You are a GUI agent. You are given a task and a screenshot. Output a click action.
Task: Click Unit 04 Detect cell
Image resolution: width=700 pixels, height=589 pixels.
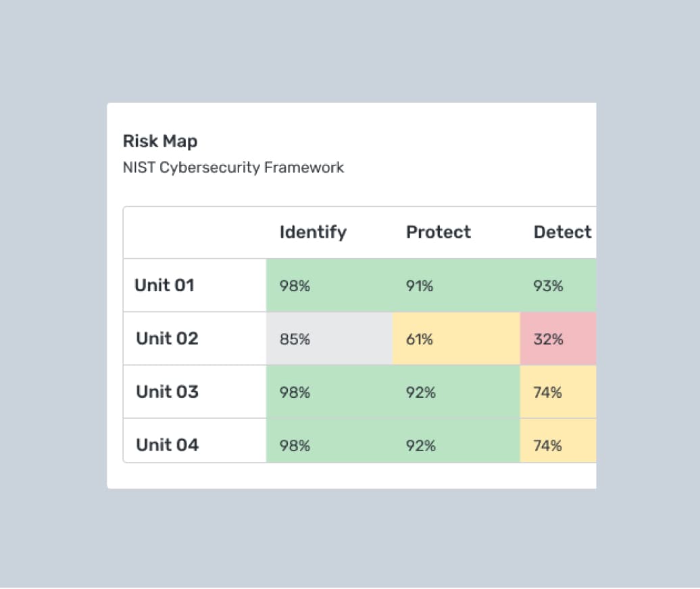pyautogui.click(x=558, y=442)
